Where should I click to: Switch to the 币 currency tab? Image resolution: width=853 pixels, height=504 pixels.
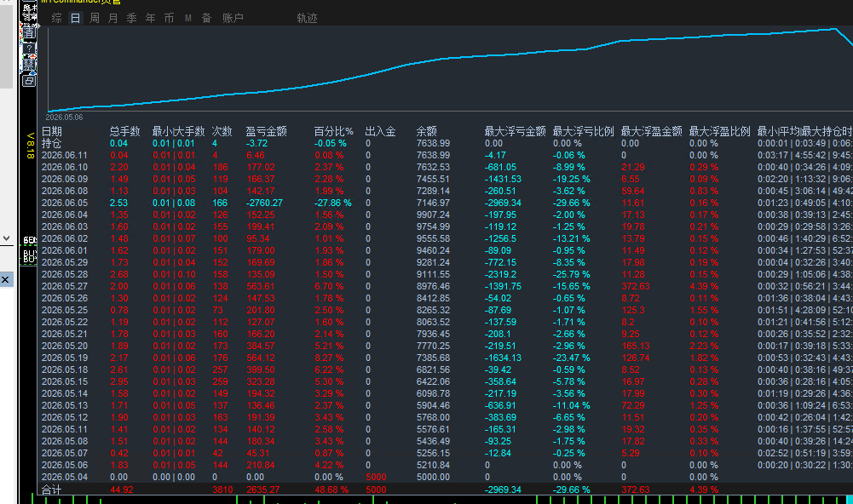[170, 18]
